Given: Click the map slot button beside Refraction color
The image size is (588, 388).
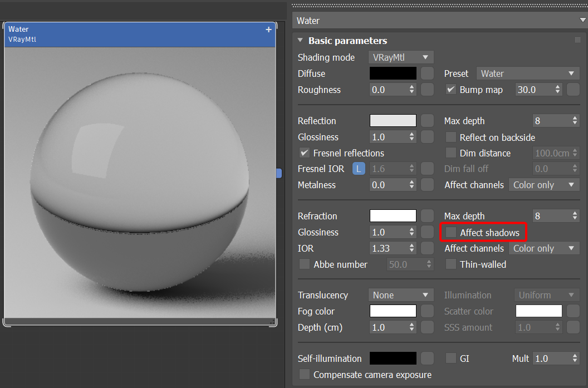Looking at the screenshot, I should coord(427,216).
